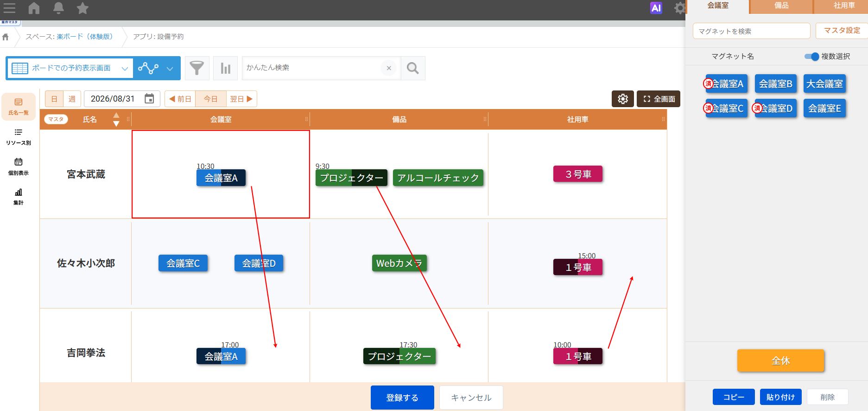Toggle the 氏名 column sort arrows
The width and height of the screenshot is (868, 411).
click(116, 120)
